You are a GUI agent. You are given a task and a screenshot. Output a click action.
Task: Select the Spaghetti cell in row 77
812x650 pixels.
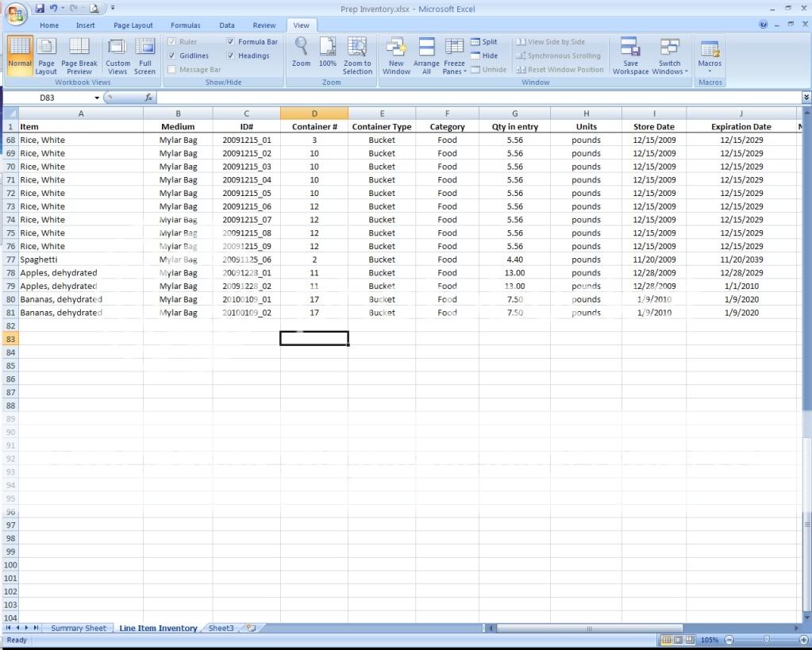pos(81,260)
